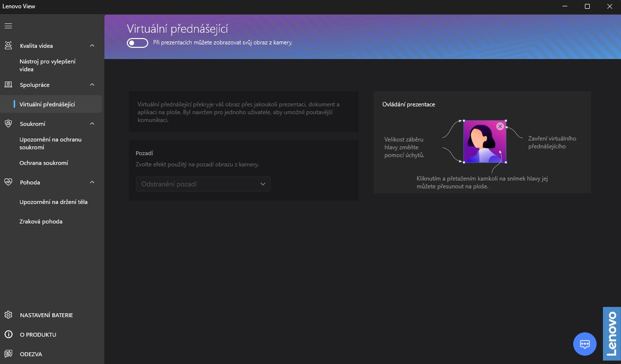This screenshot has height=364, width=621.
Task: Click the Spolupráce presenter icon
Action: click(x=8, y=84)
